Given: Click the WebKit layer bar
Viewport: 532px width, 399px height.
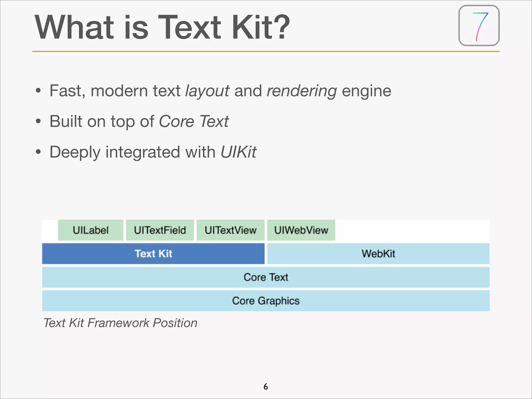Looking at the screenshot, I should pyautogui.click(x=378, y=254).
